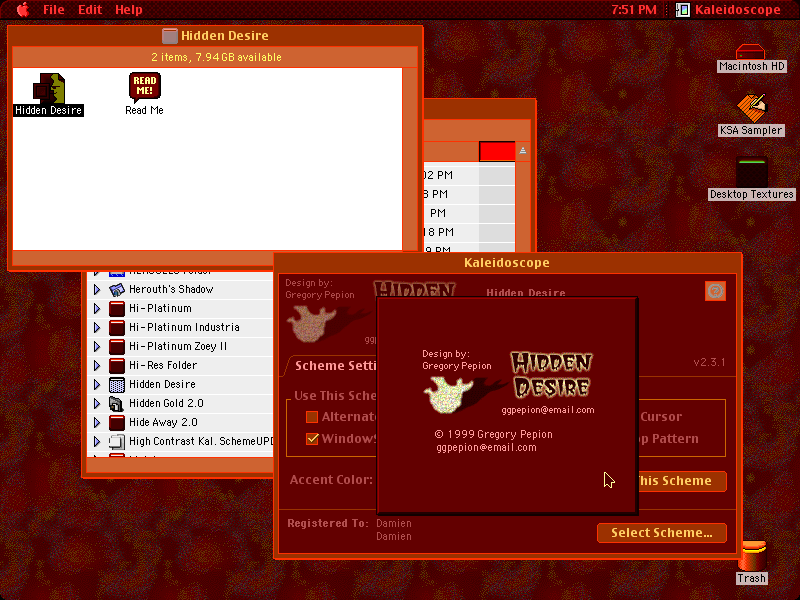
Task: Select the Hidden Desire scheme file icon
Action: (x=49, y=88)
